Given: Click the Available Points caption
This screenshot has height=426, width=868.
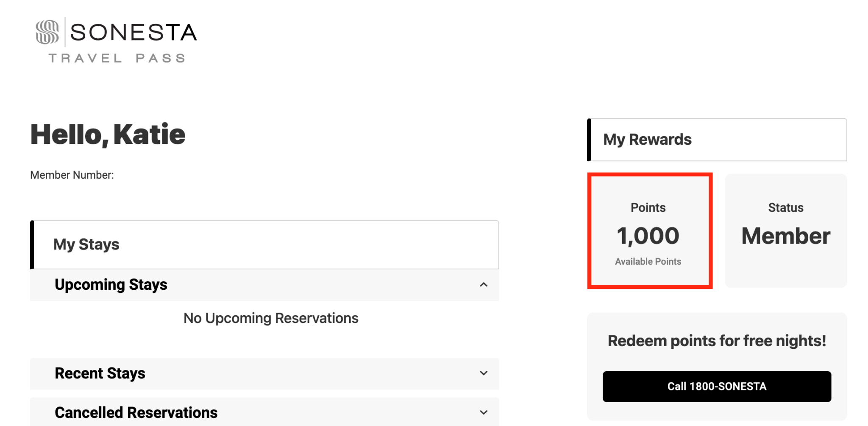Looking at the screenshot, I should tap(648, 261).
